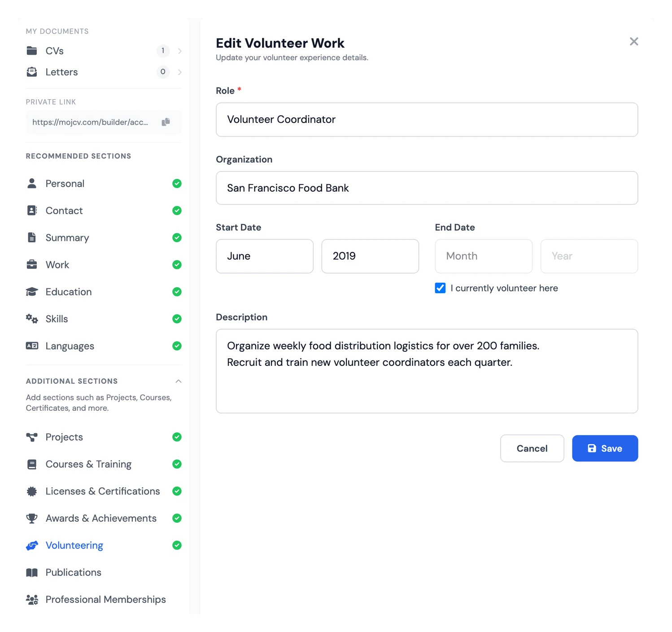Open the Start Date year dropdown showing 2019
Viewport: 672px width, 632px height.
click(x=370, y=256)
